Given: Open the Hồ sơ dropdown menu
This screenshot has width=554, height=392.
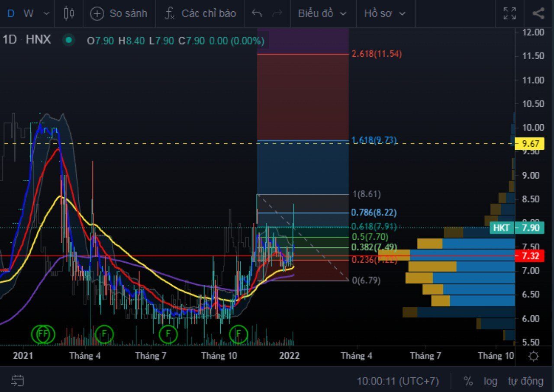Looking at the screenshot, I should tap(385, 13).
